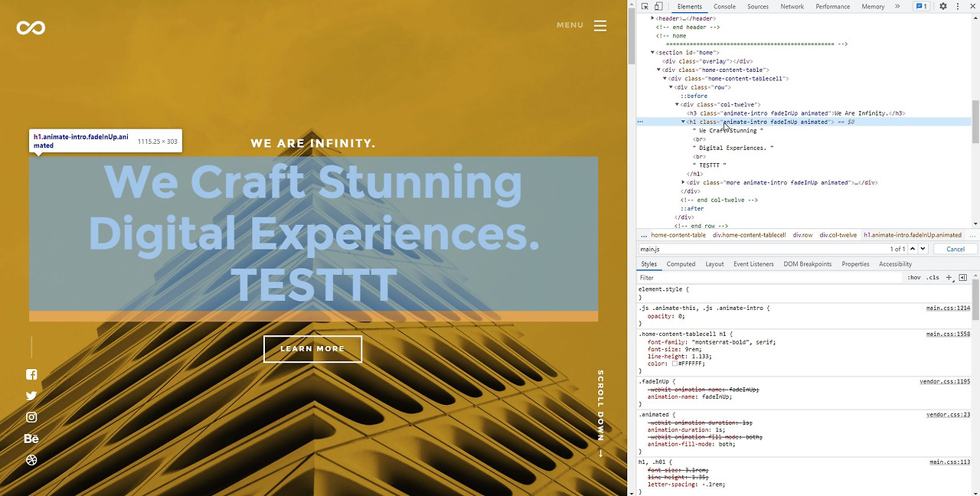Switch to the Memory tab
Viewport: 980px width, 496px height.
click(x=873, y=6)
